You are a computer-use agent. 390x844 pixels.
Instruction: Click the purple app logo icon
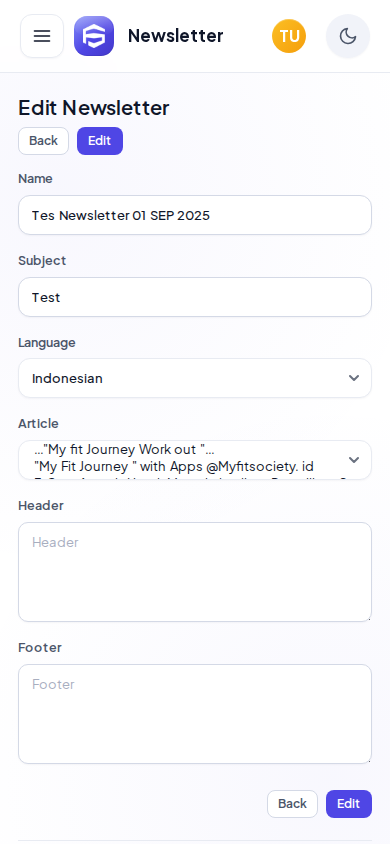94,36
